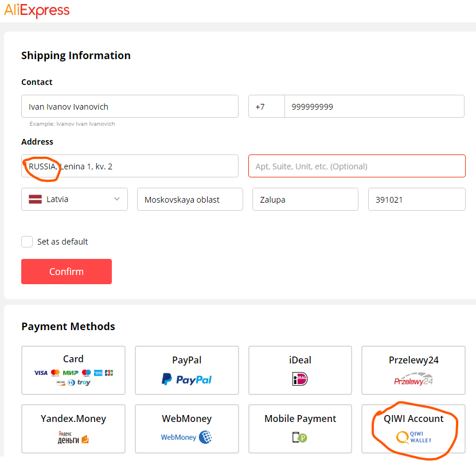
Task: Pick the QIWI Wallet logo
Action: click(x=413, y=437)
